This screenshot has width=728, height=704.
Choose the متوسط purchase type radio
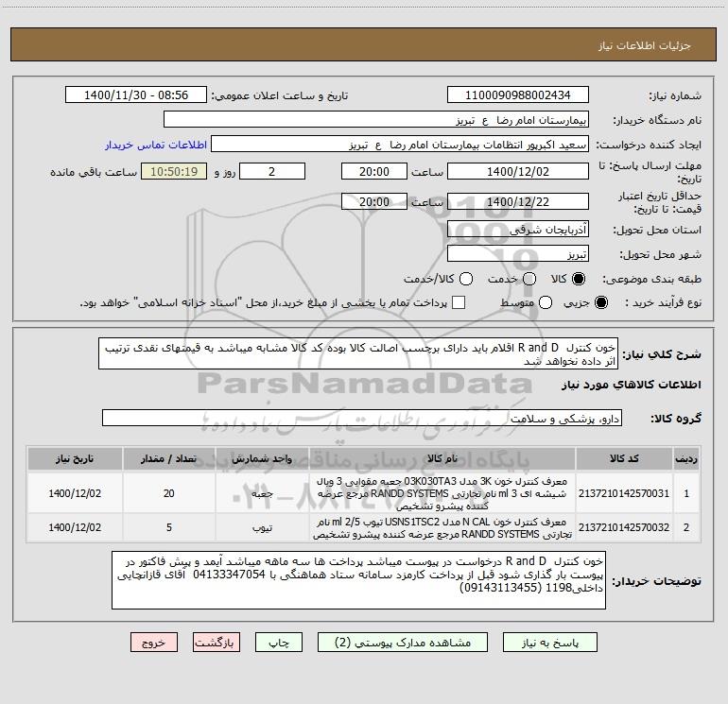[546, 302]
